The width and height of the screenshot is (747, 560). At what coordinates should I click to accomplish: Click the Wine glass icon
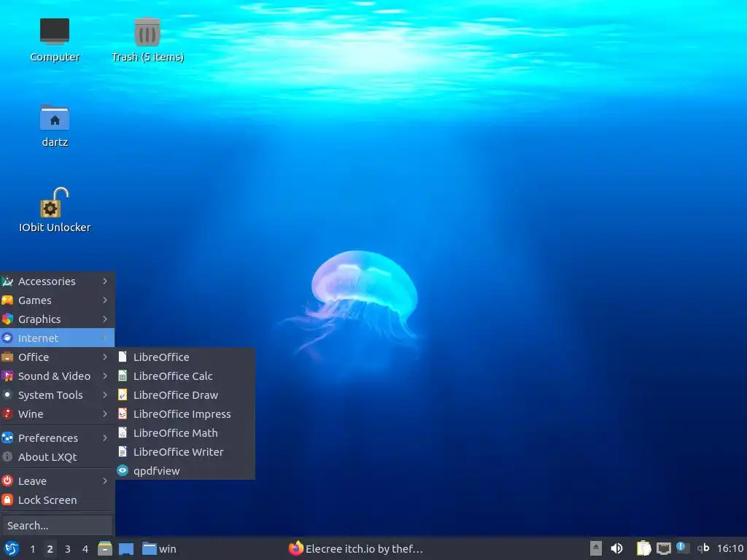coord(7,414)
